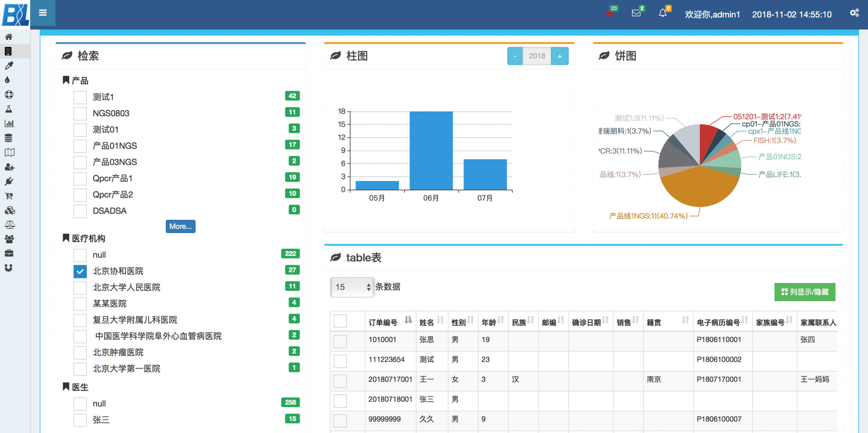Click the 222 count badge
The image size is (868, 433).
[x=290, y=254]
